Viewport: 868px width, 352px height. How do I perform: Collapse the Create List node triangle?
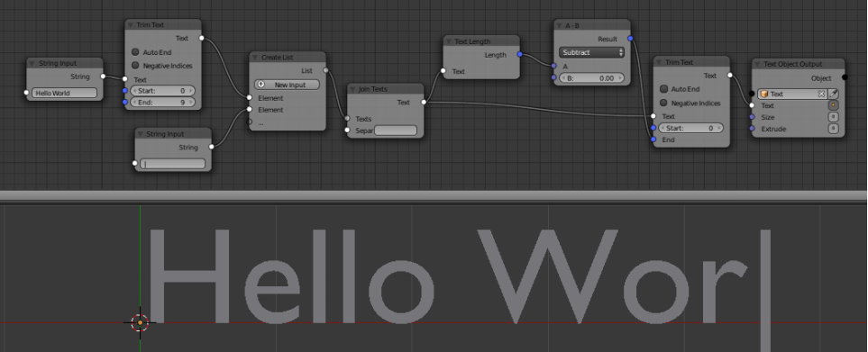255,57
